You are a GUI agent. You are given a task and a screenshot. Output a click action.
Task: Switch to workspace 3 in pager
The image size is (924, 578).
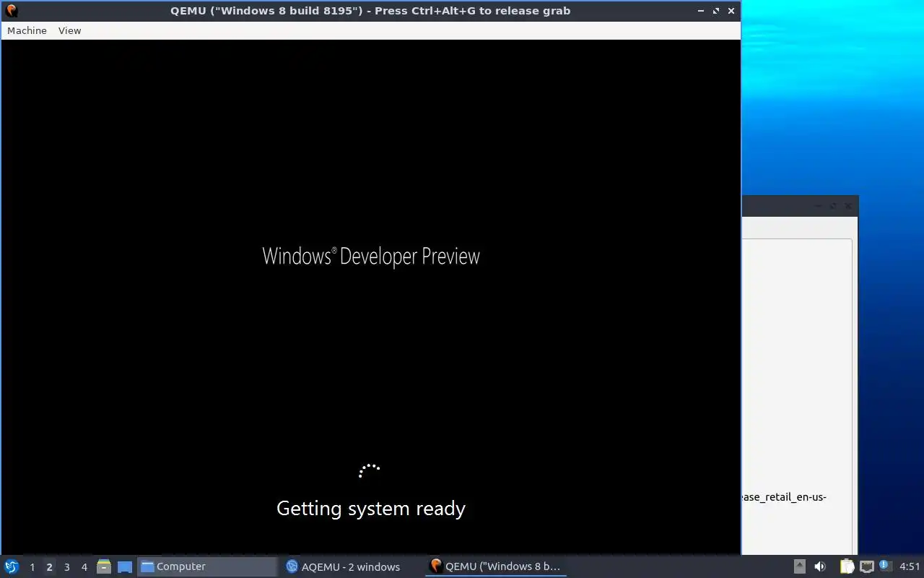[x=66, y=567]
